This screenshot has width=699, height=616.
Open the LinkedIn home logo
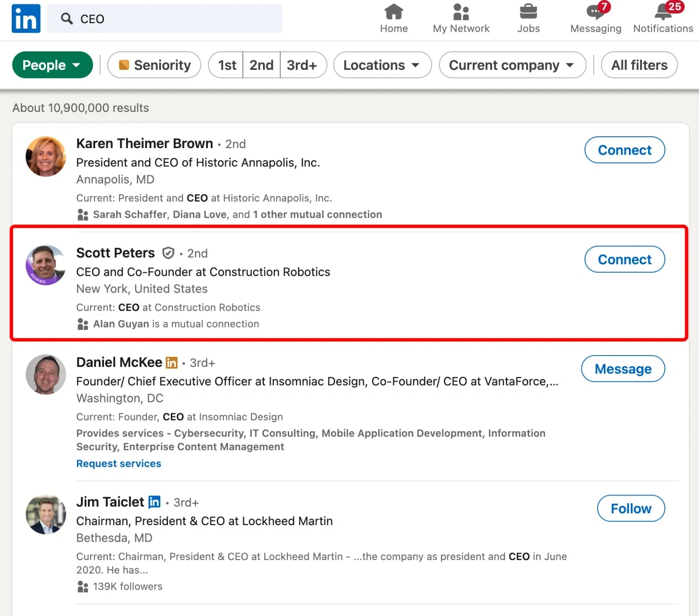click(26, 19)
